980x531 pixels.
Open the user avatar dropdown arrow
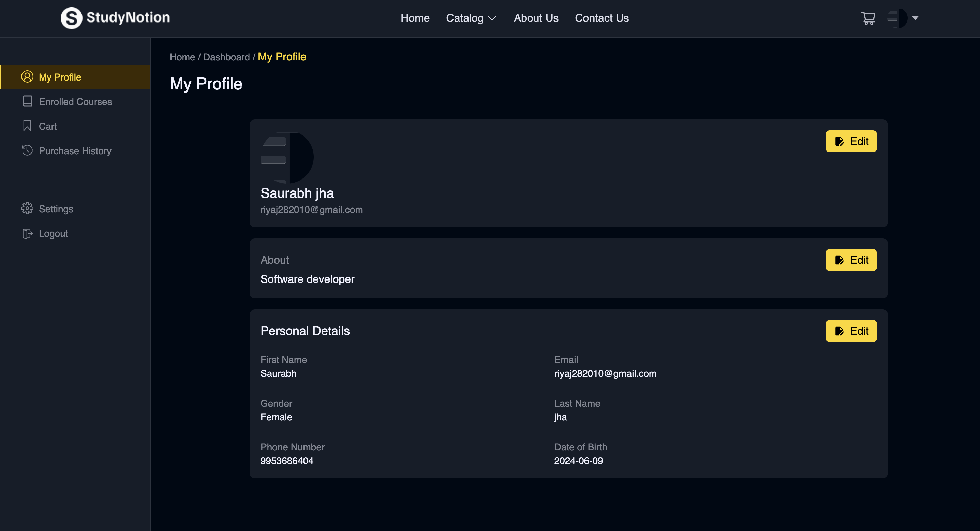915,18
